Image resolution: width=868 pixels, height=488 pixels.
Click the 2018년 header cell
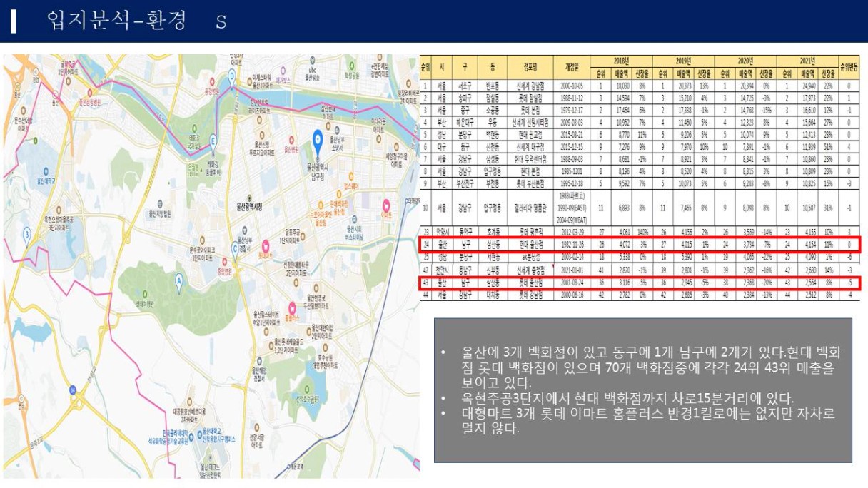point(621,61)
